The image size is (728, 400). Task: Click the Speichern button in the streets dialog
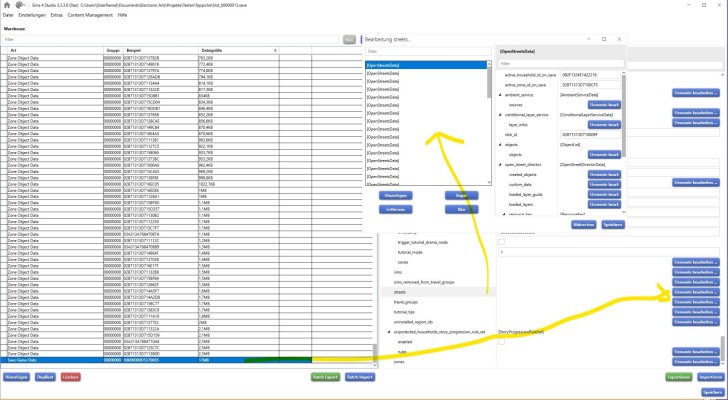point(613,225)
